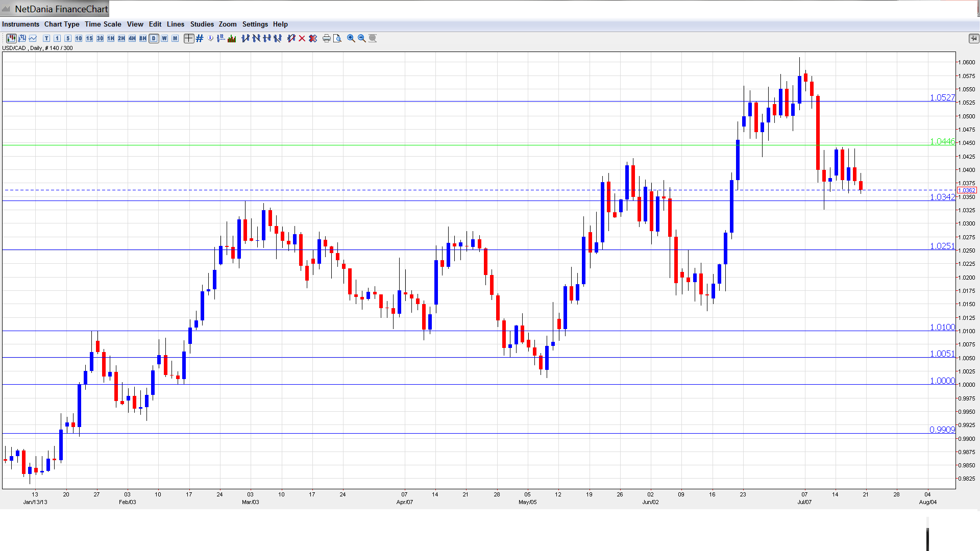Toggle the crosshair cursor button
980x551 pixels.
(189, 38)
